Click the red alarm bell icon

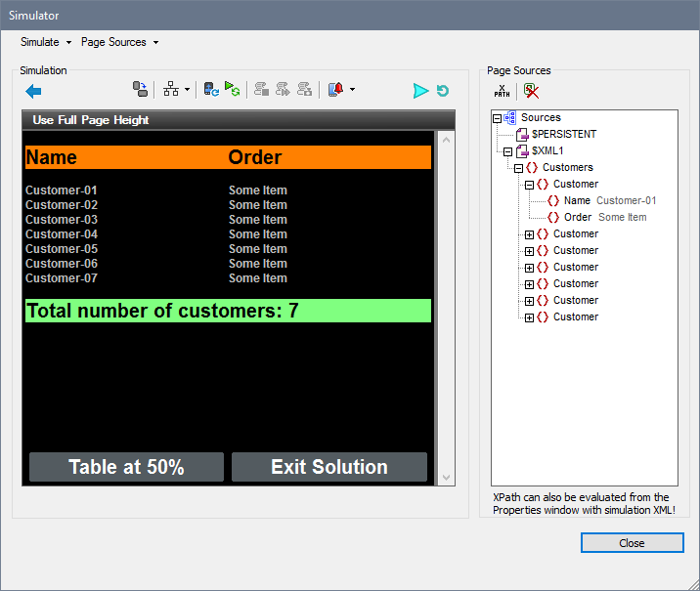pos(336,90)
